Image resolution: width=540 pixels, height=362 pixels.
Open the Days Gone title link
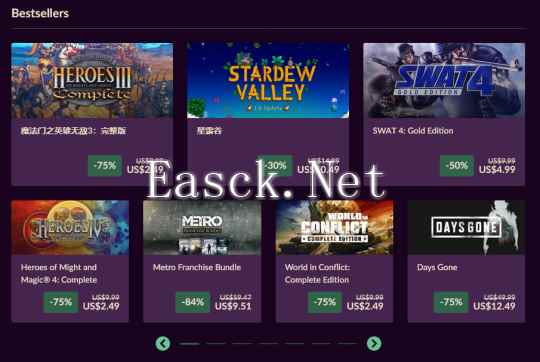[437, 267]
